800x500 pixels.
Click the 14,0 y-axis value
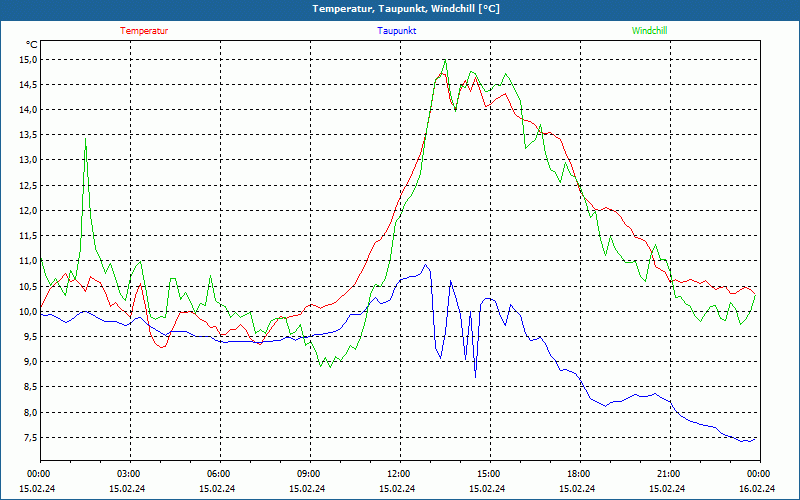[29, 110]
